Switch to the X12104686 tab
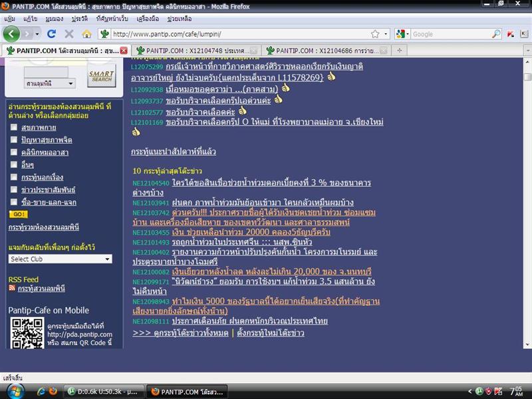 pos(327,51)
